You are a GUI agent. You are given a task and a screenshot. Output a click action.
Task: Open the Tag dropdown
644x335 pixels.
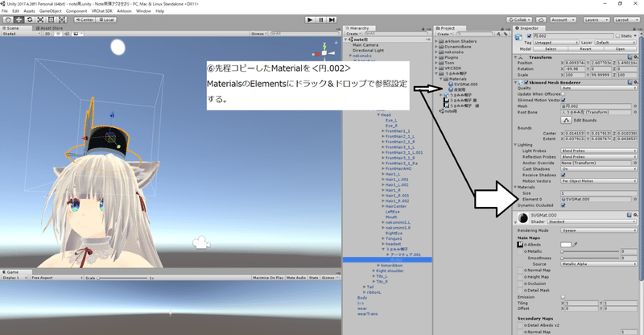tap(556, 43)
